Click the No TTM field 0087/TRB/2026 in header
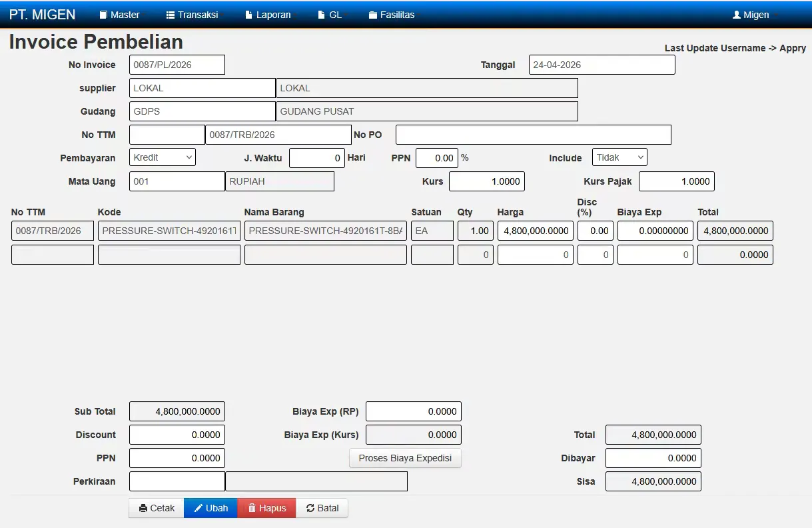The image size is (812, 528). click(x=278, y=135)
